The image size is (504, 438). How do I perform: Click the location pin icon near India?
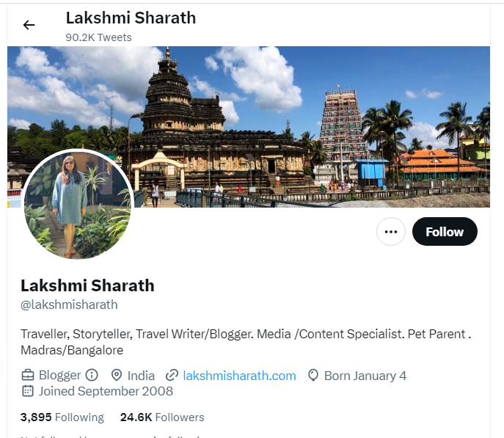tap(117, 376)
